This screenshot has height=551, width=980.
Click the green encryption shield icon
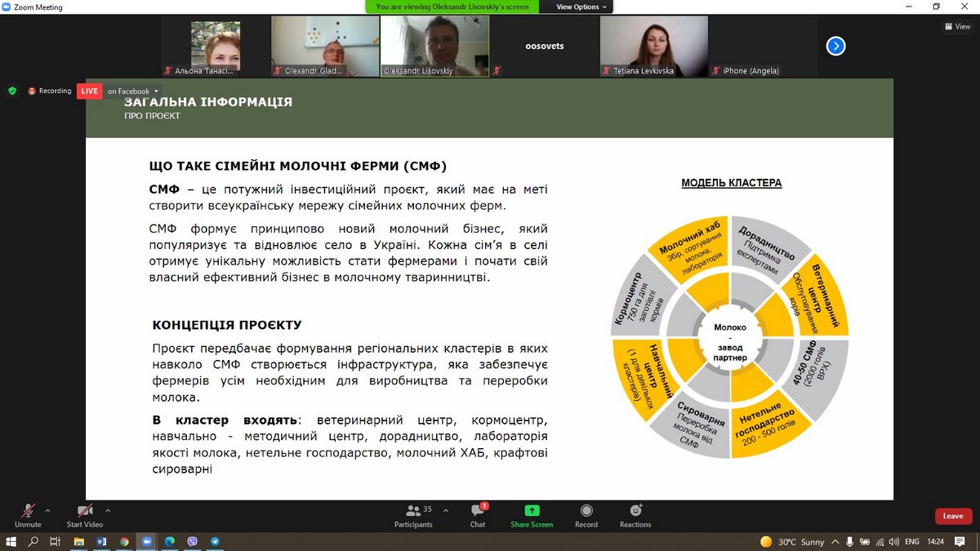click(12, 91)
